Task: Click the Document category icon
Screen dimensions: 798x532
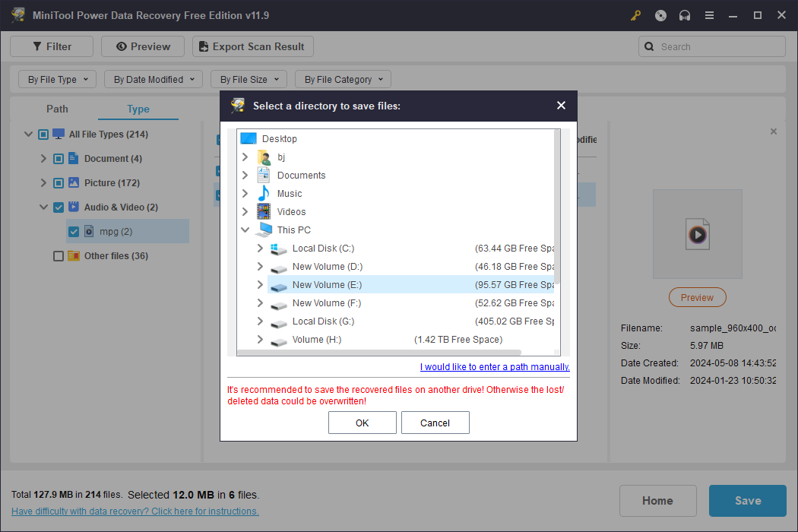Action: tap(73, 158)
